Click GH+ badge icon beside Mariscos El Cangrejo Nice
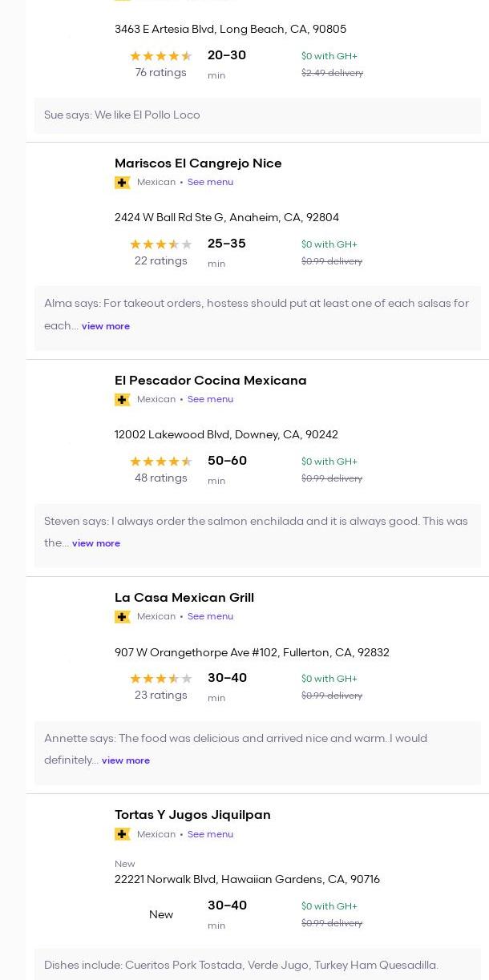 [122, 183]
